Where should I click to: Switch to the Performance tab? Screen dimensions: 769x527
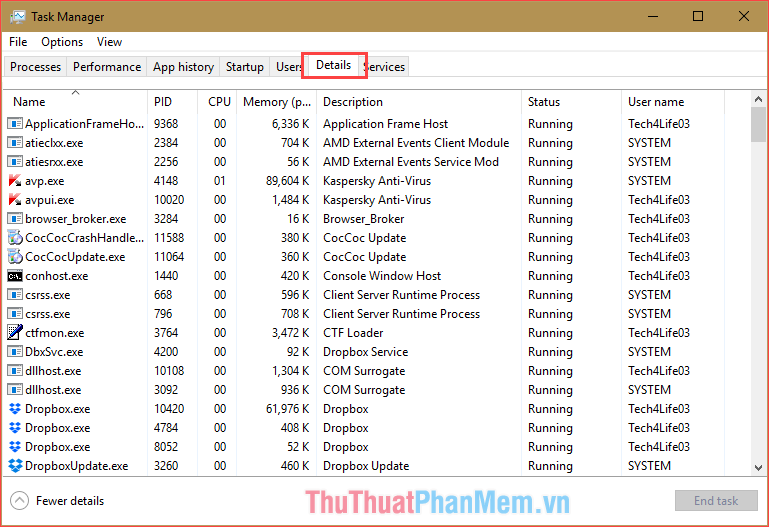(x=107, y=67)
